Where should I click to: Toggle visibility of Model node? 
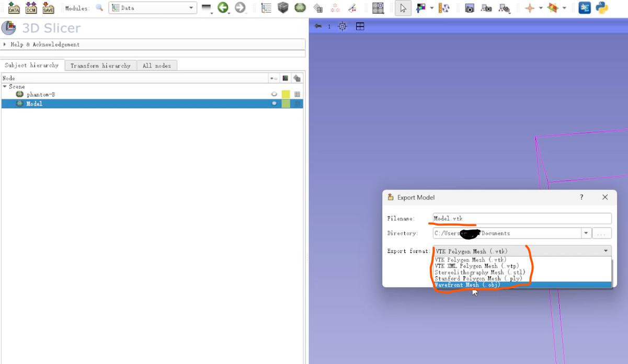[x=273, y=104]
